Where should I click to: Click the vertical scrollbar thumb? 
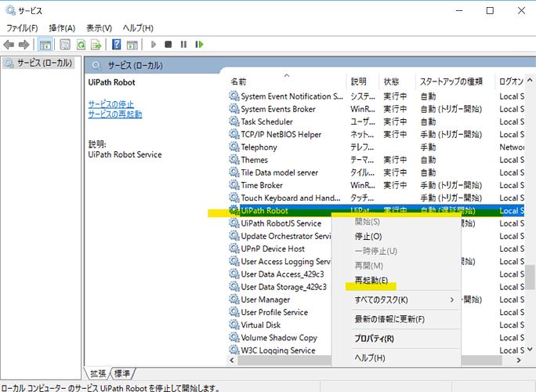tap(530, 278)
